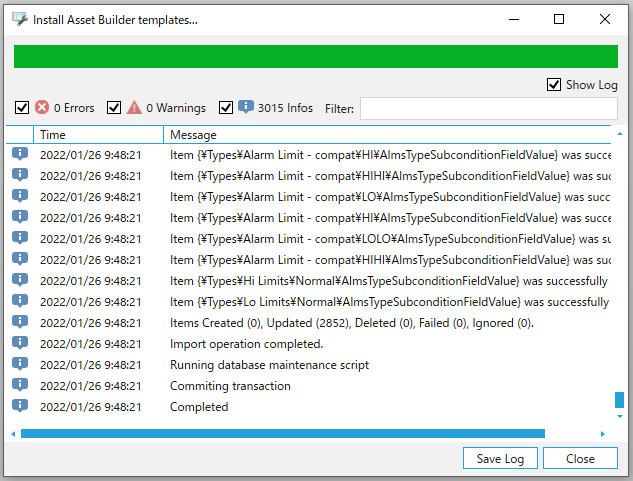This screenshot has width=633, height=481.
Task: Click the horizontal scrollbar right arrow
Action: 603,434
